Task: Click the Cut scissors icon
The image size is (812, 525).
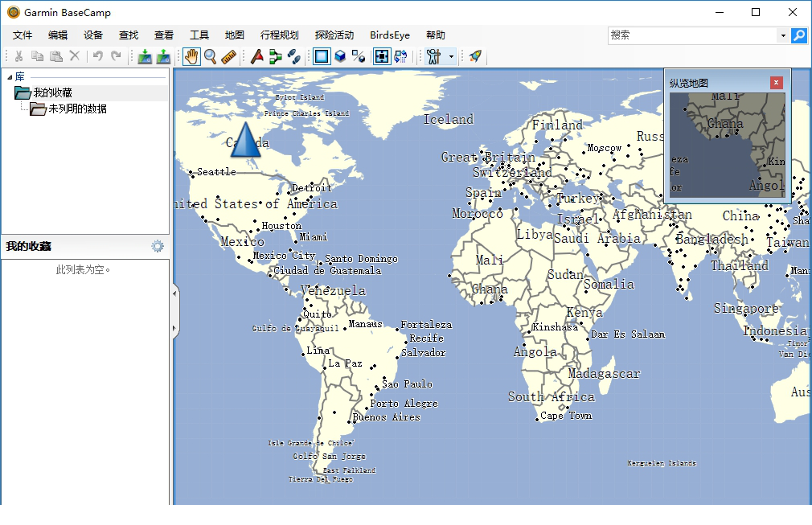Action: [18, 56]
